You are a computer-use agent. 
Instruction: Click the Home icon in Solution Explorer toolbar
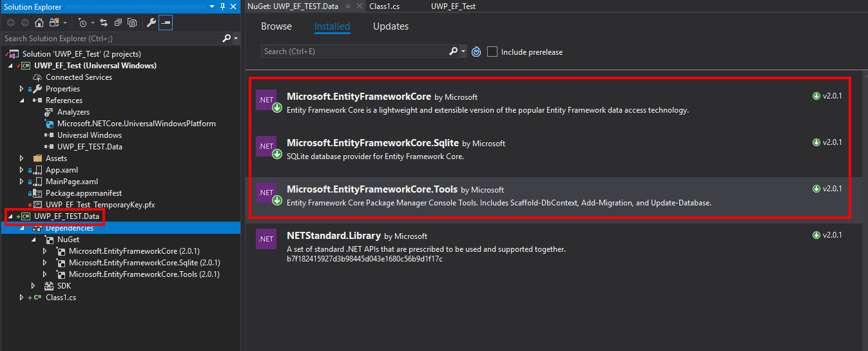pos(39,23)
